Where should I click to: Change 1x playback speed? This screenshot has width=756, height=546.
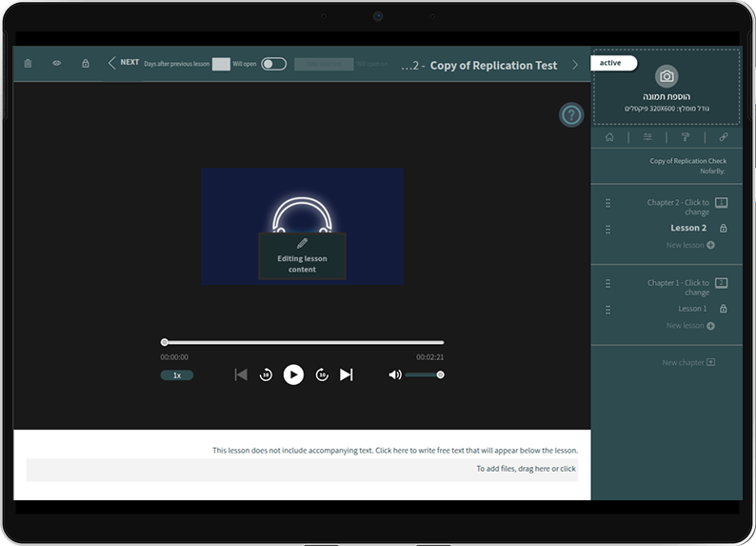(x=177, y=375)
